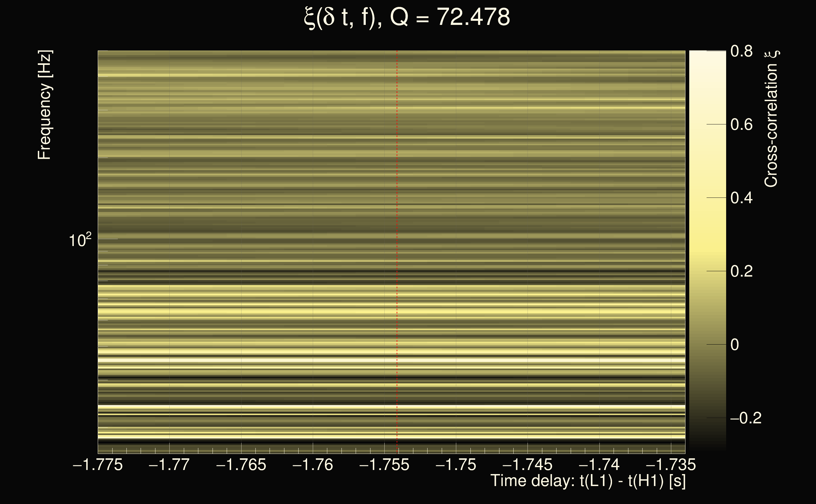Screen dimensions: 816x504
Task: Click the colorbar at the 0.8 level
Action: click(707, 51)
